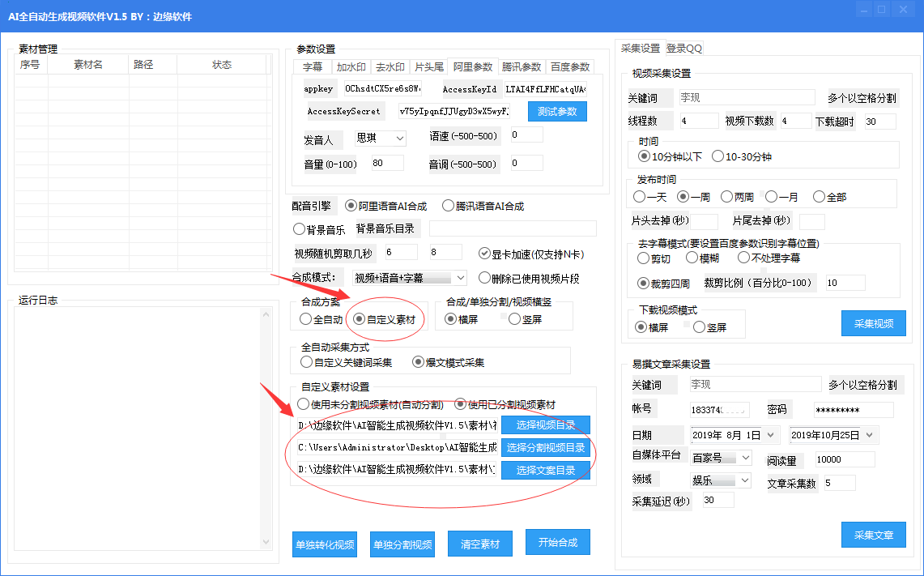This screenshot has height=576, width=924.
Task: Select 两周 publish time radio
Action: 737,197
